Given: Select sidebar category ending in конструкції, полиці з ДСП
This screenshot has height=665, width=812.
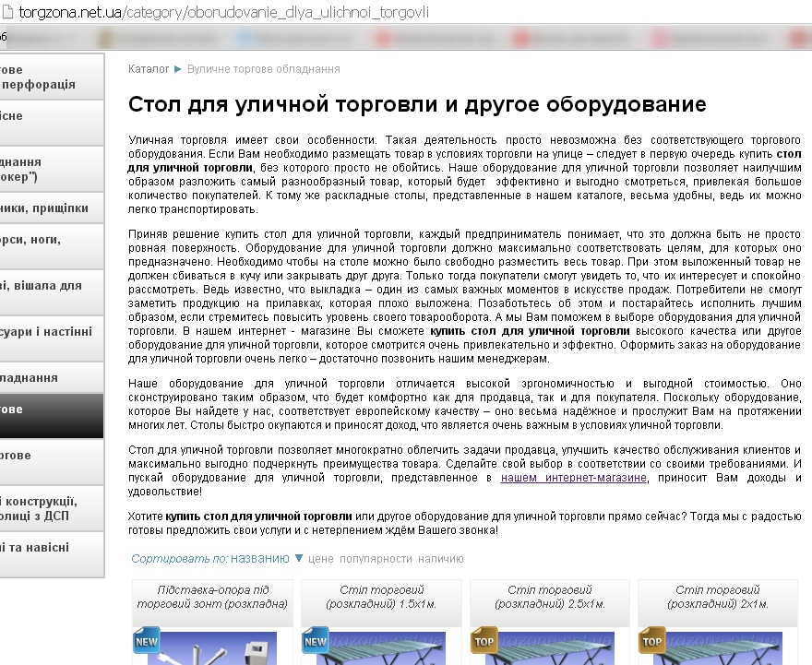Looking at the screenshot, I should click(52, 508).
